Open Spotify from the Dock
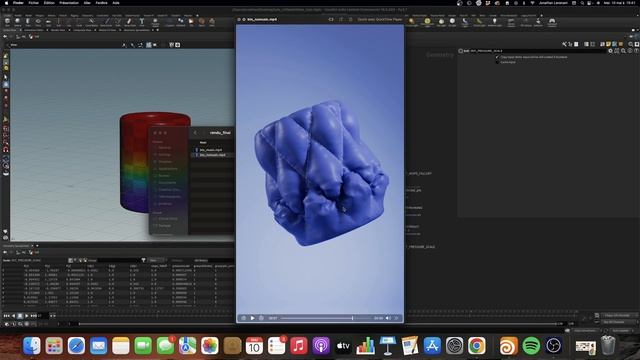Viewport: 640px width, 360px height. (531, 347)
